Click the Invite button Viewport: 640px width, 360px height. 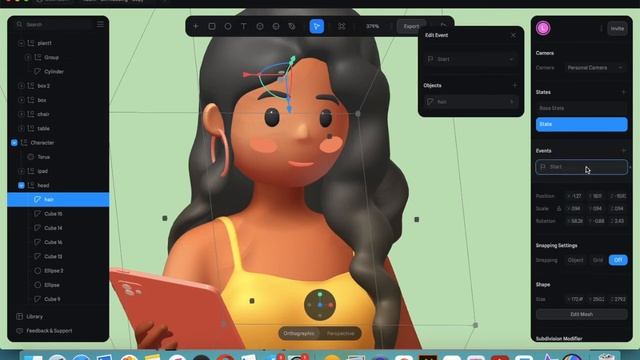click(617, 29)
